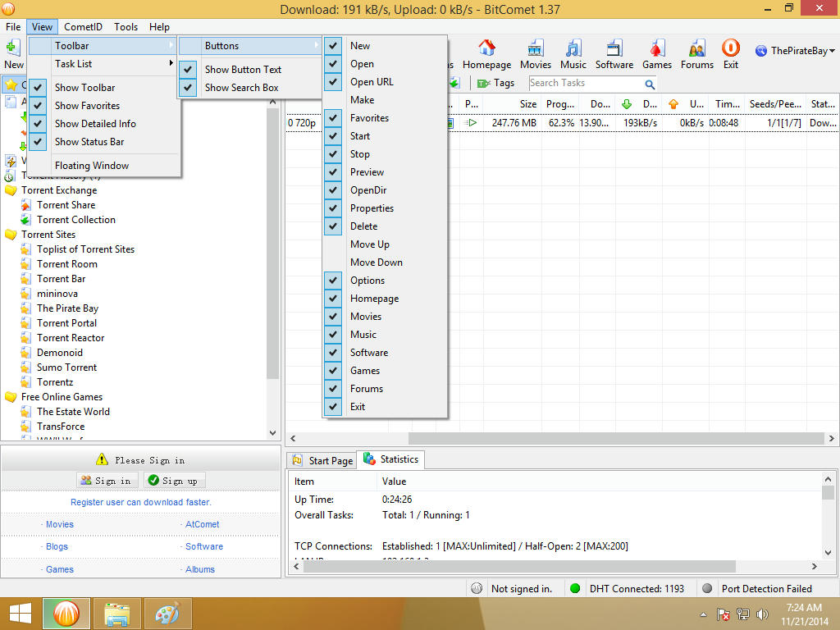Enable the Make button in toolbar

coord(385,100)
